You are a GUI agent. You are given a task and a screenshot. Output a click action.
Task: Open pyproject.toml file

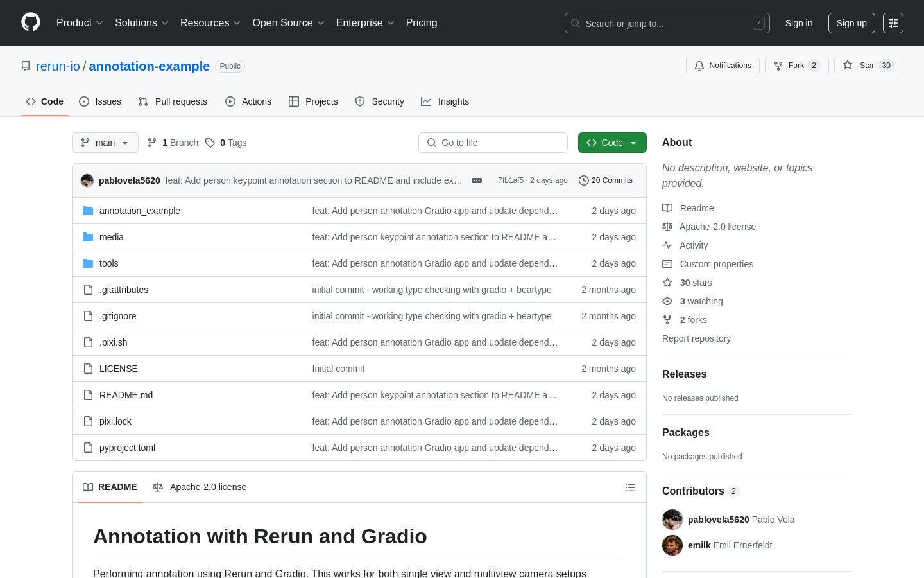[x=128, y=448]
